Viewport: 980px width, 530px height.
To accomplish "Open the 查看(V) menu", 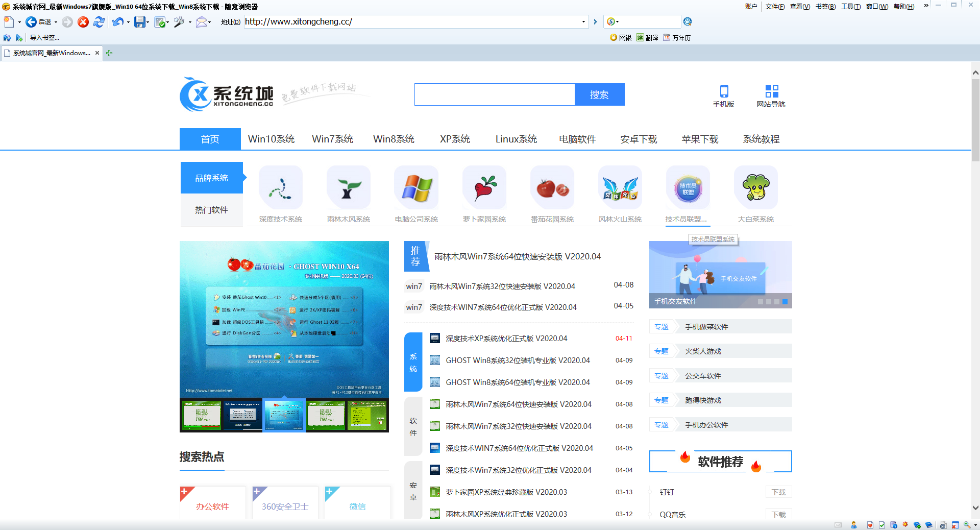I will tap(800, 6).
